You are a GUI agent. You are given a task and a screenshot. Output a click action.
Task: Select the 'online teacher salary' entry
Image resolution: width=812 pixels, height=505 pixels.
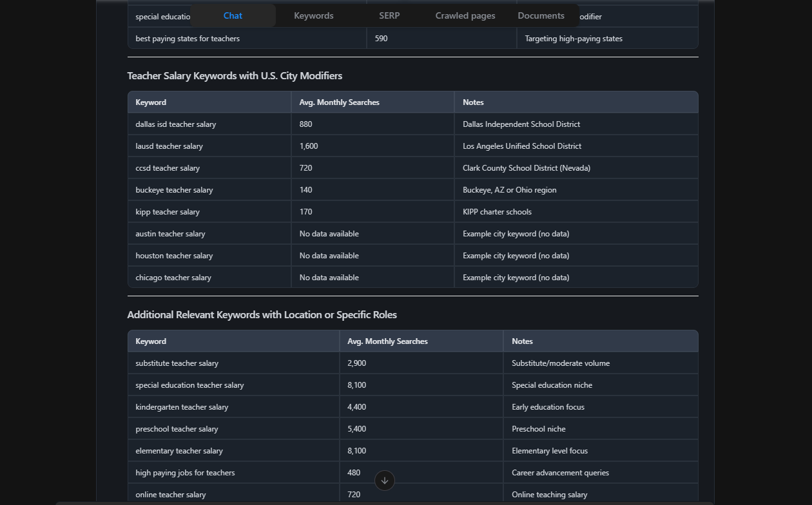click(x=170, y=494)
